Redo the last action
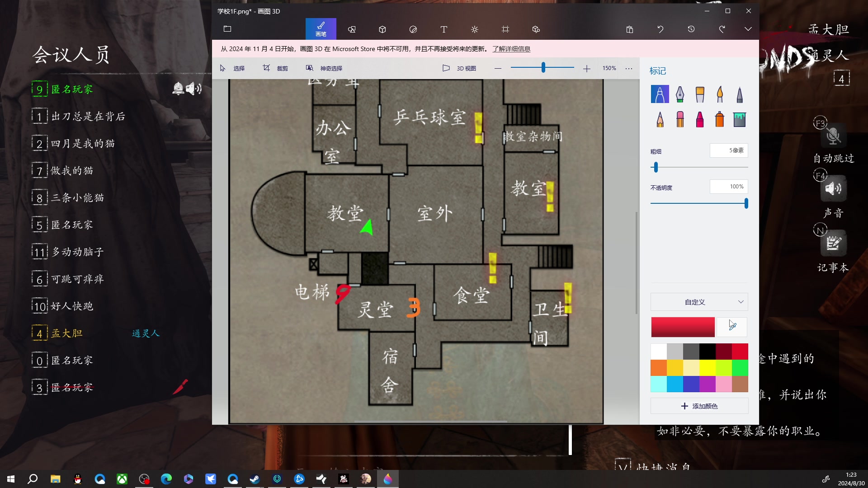868x488 pixels. (722, 29)
